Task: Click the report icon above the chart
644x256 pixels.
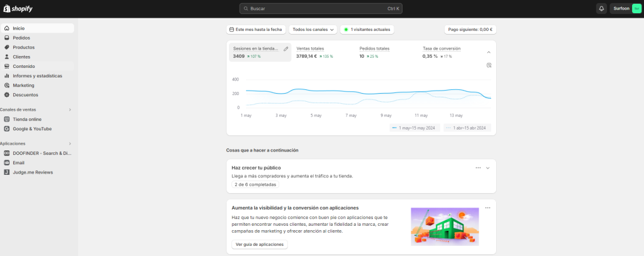Action: coord(489,65)
